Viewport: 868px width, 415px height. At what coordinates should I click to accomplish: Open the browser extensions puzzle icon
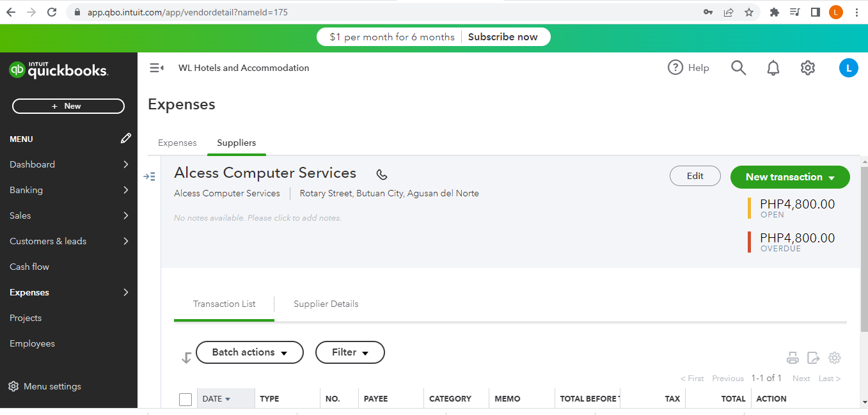coord(775,12)
